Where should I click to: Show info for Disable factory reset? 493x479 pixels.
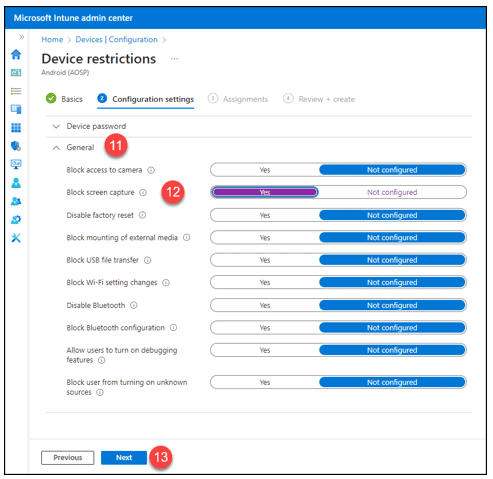pyautogui.click(x=142, y=215)
